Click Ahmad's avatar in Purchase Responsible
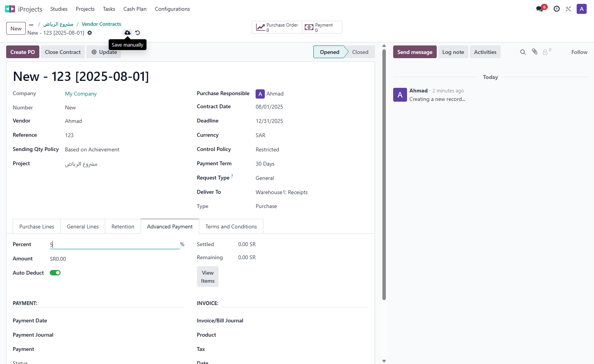The image size is (594, 364). point(260,94)
